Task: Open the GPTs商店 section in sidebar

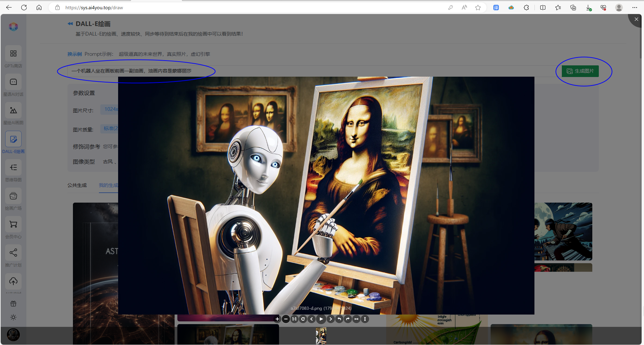Action: click(13, 57)
